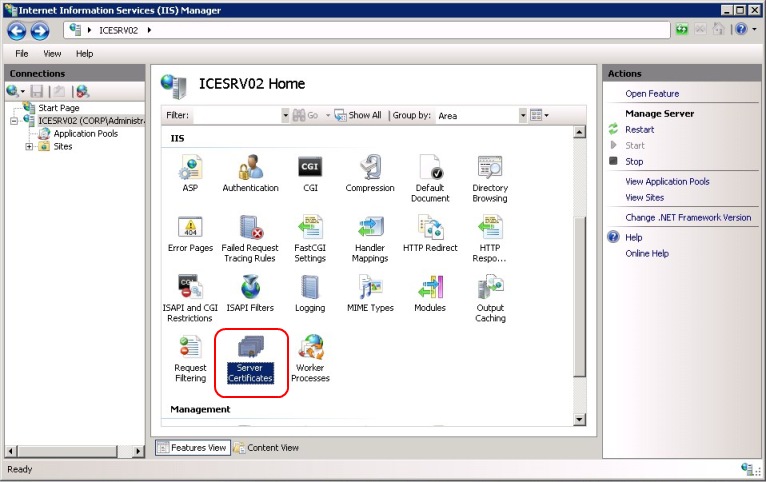Click the ICESRV02 breadcrumb in address bar
The width and height of the screenshot is (766, 482).
118,30
